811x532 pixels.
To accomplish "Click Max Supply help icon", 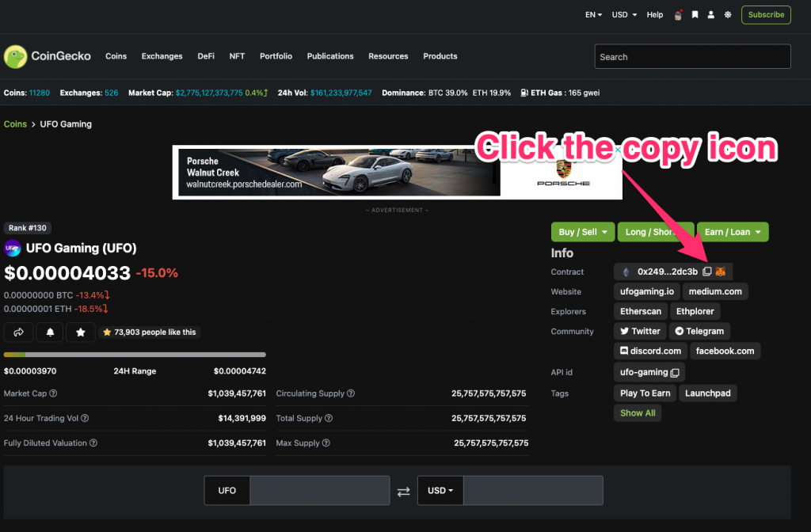I will coord(326,443).
